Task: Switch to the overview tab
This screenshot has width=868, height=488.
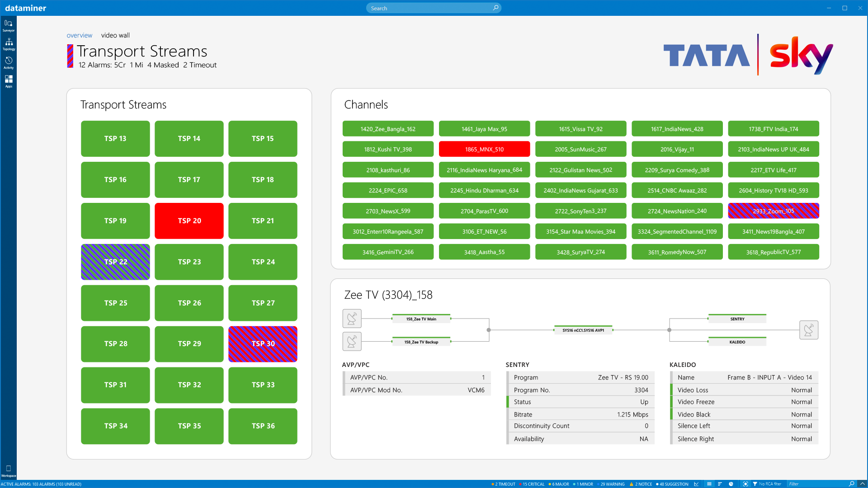Action: (79, 35)
